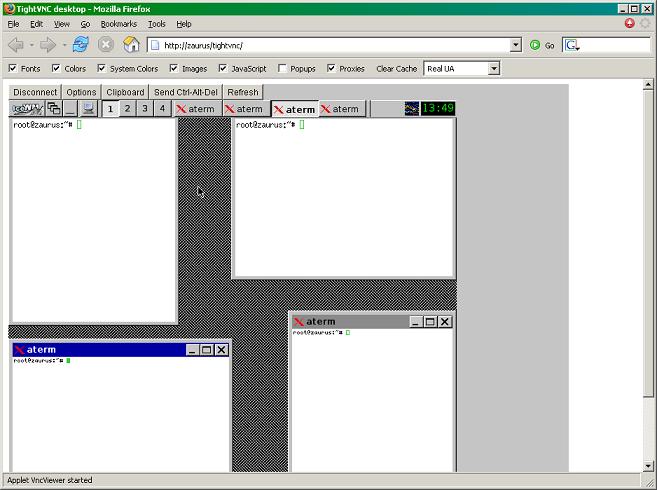This screenshot has height=490, width=657.
Task: Click the Stop loading icon
Action: pyautogui.click(x=106, y=45)
